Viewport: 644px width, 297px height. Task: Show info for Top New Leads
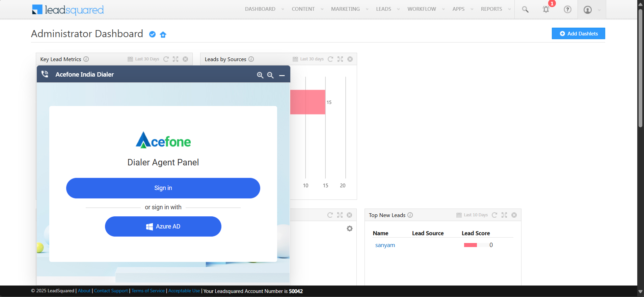(410, 215)
